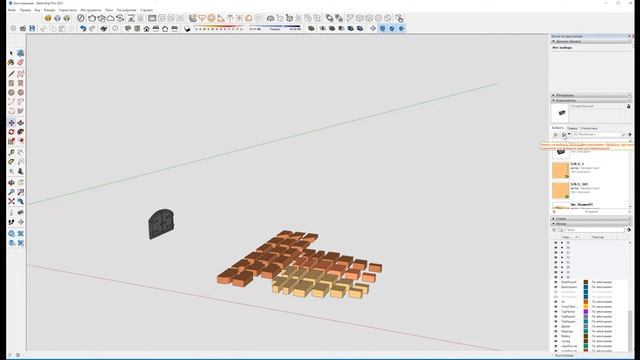Open the Справка menu
The width and height of the screenshot is (640, 360).
tap(147, 10)
